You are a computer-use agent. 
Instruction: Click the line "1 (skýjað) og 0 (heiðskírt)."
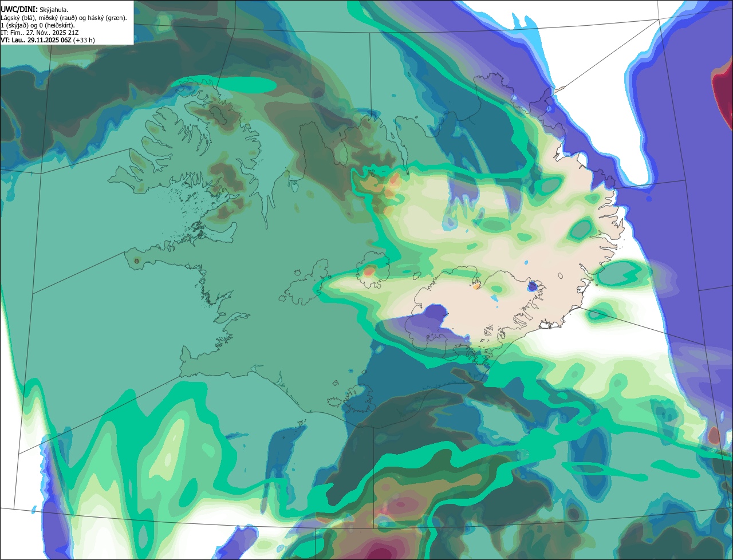point(37,25)
